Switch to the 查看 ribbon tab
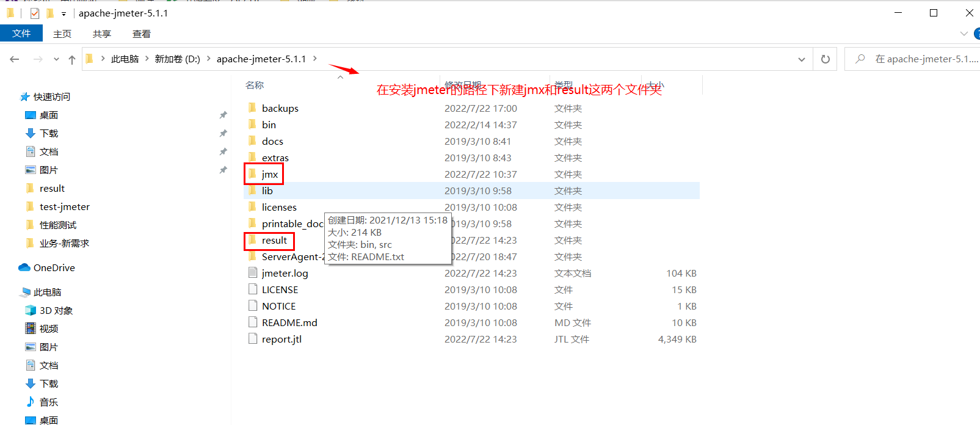This screenshot has width=980, height=425. (142, 34)
